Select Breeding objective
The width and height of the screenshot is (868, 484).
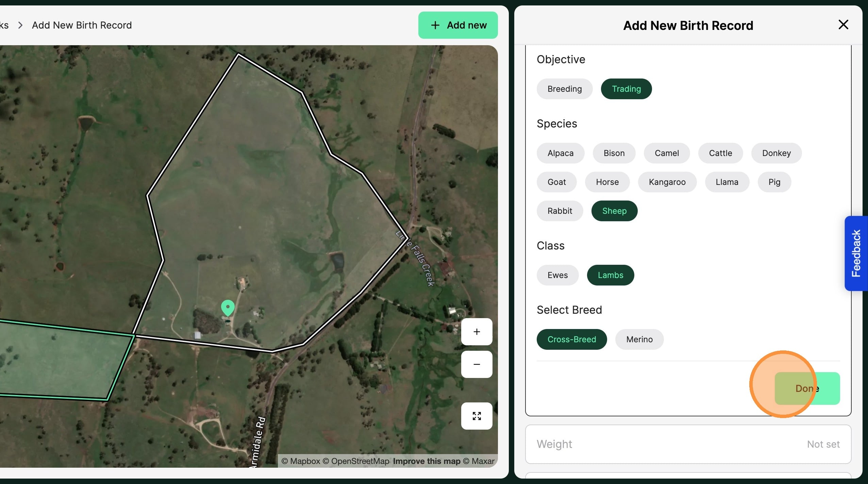[564, 89]
